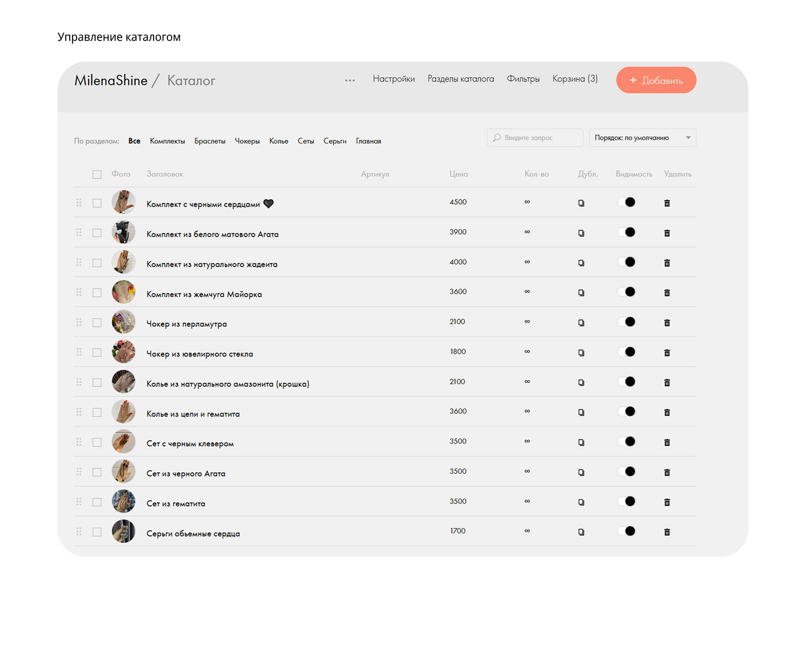Open the Корзина (3) link

(575, 79)
